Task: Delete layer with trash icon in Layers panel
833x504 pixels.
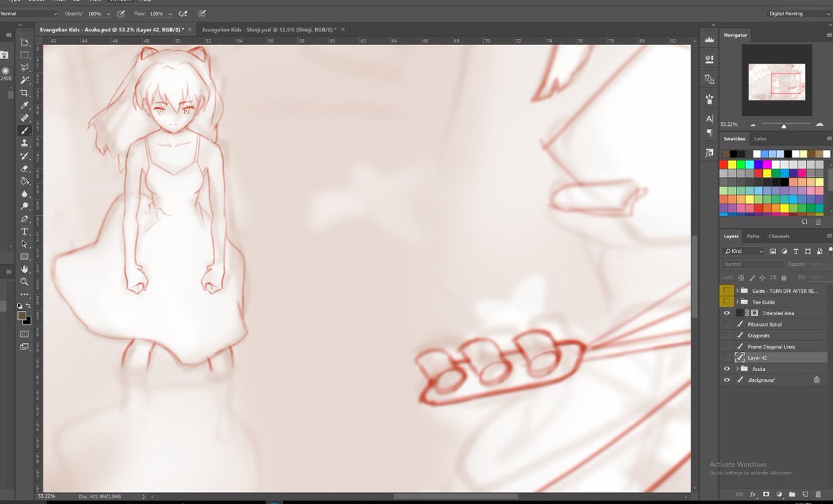Action: [818, 494]
